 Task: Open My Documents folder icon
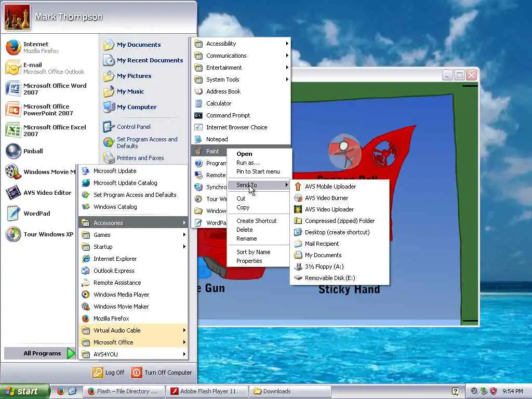[x=109, y=45]
